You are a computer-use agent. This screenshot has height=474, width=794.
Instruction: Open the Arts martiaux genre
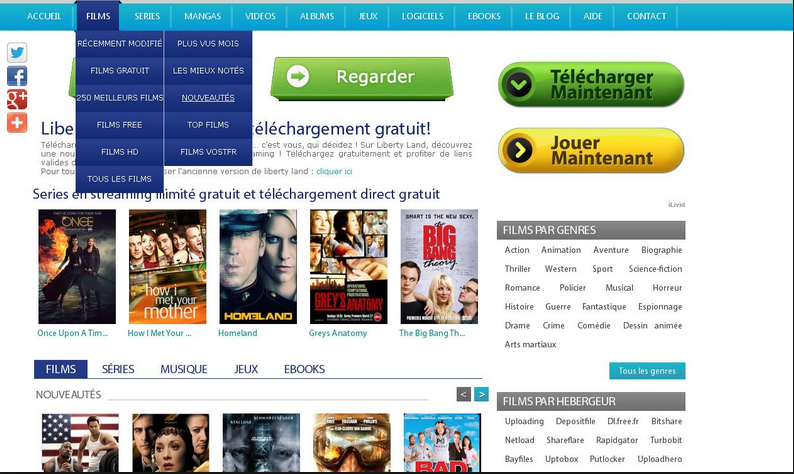pyautogui.click(x=530, y=344)
